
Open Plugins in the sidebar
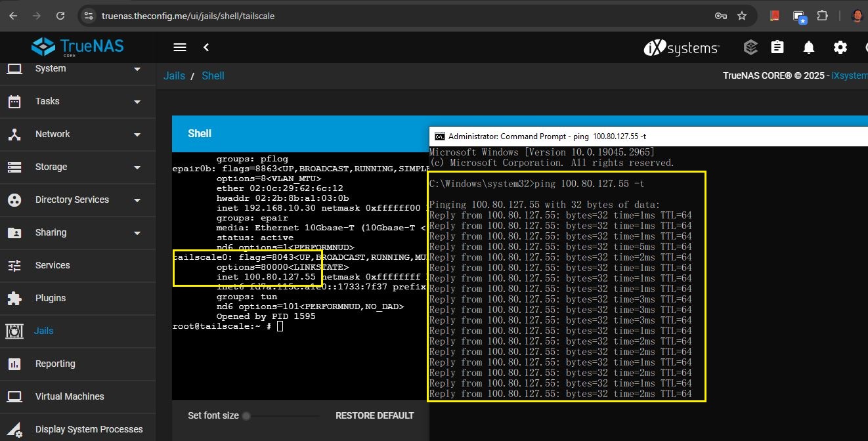(x=77, y=298)
